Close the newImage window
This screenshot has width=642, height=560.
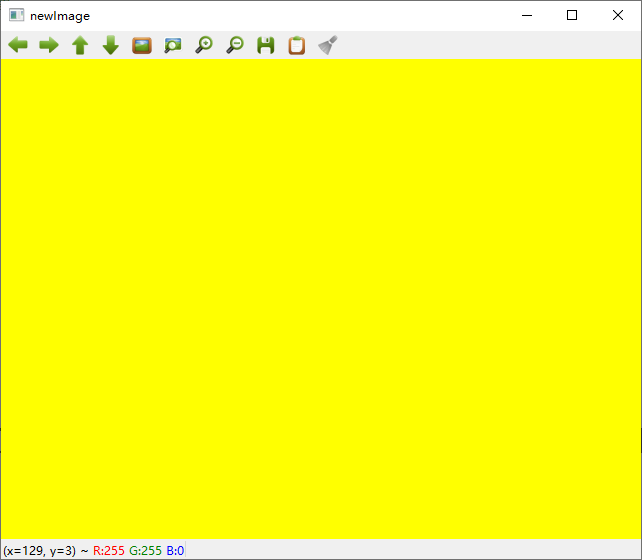(618, 16)
